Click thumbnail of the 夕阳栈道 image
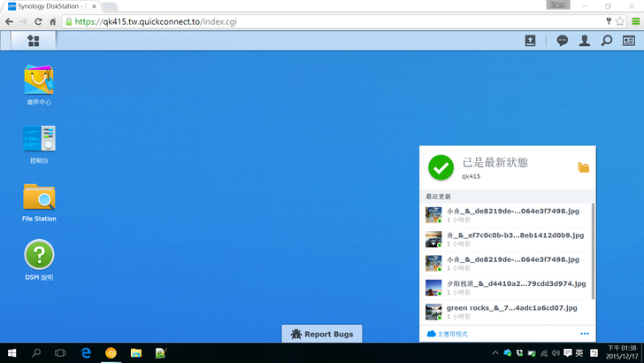 433,288
